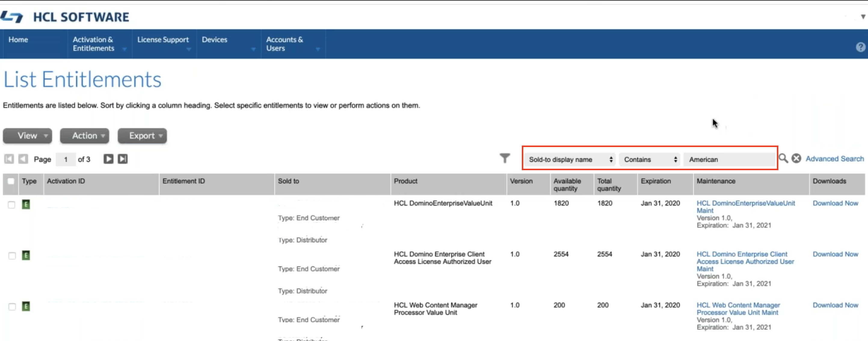868x341 pixels.
Task: Click the Export dropdown button
Action: (x=142, y=136)
